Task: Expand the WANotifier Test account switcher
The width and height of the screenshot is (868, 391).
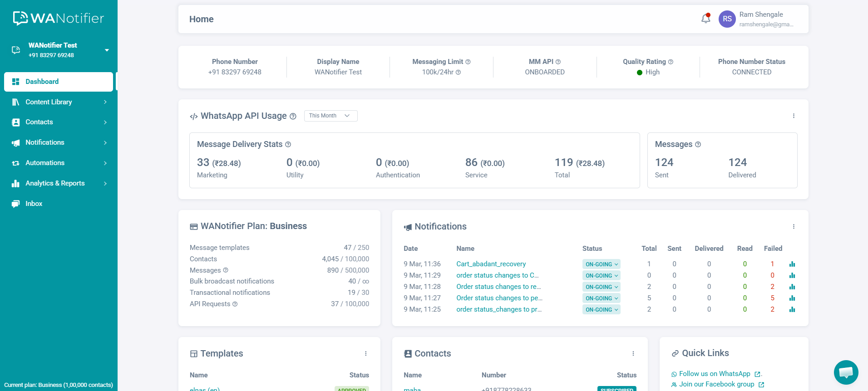Action: tap(107, 50)
